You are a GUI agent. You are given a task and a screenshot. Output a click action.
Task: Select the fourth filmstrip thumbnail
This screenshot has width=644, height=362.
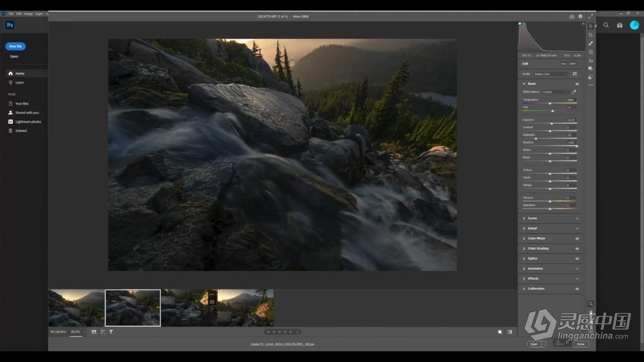(x=246, y=308)
